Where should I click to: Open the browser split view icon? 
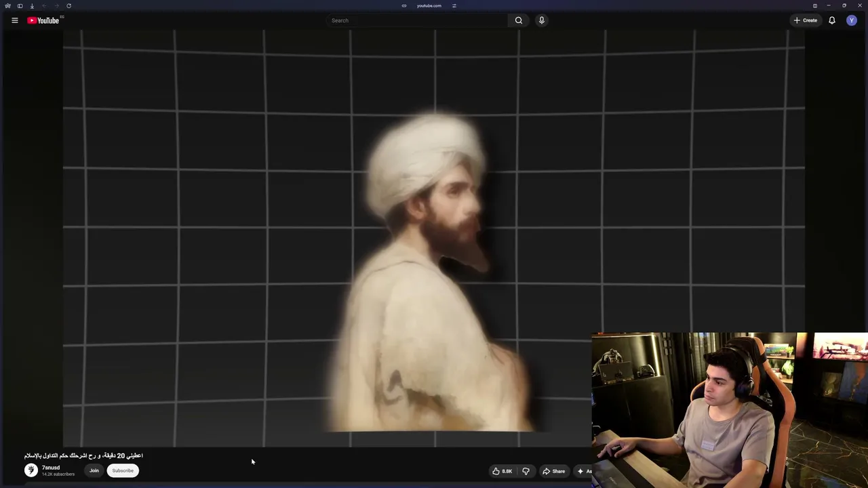(x=815, y=5)
